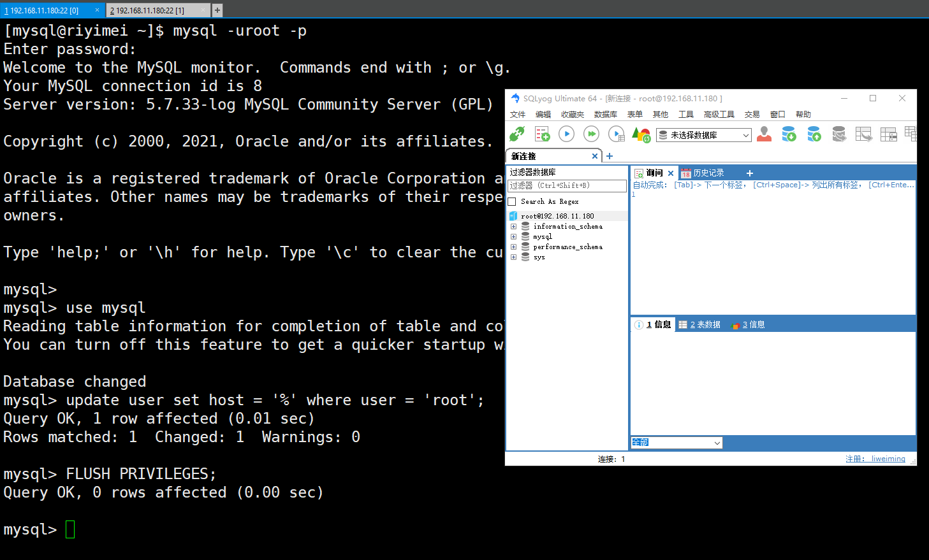Close the 询问 query tab
Screen dimensions: 929x560
point(671,173)
